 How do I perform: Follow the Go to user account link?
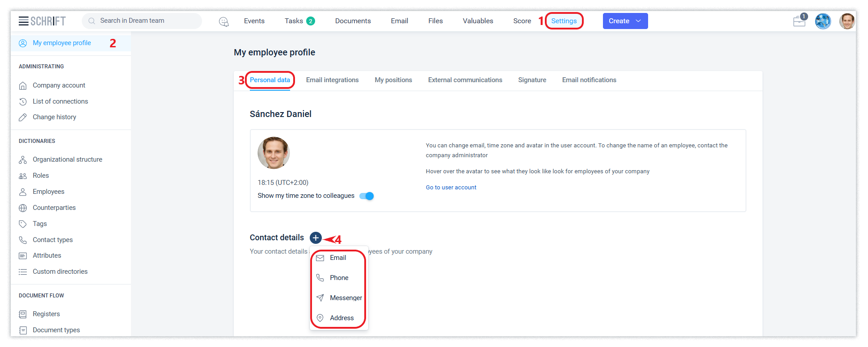451,188
